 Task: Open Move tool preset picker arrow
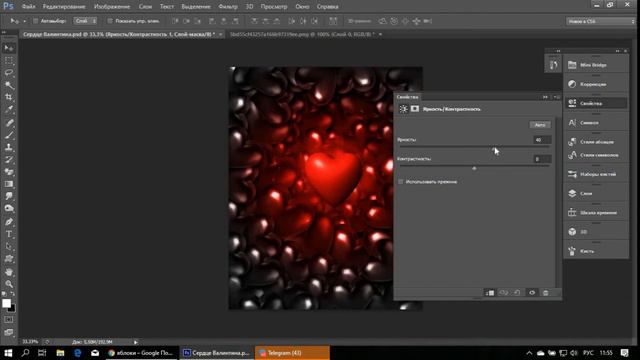pos(24,21)
